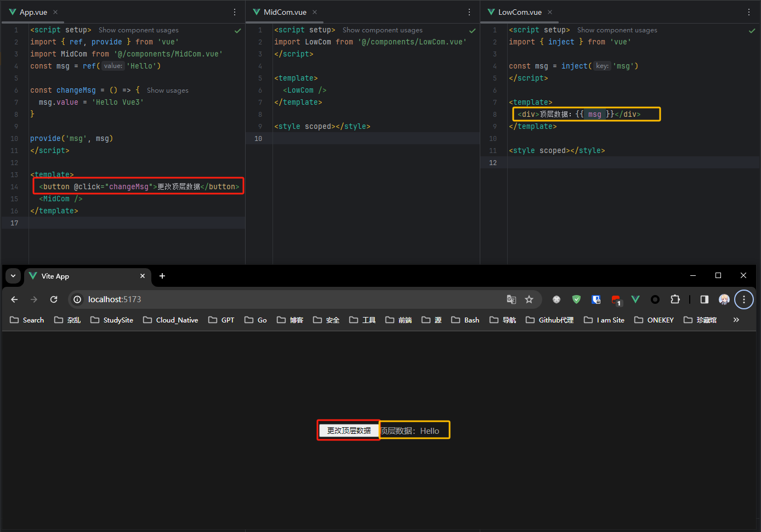The width and height of the screenshot is (761, 532).
Task: Open a new browser tab
Action: (162, 276)
